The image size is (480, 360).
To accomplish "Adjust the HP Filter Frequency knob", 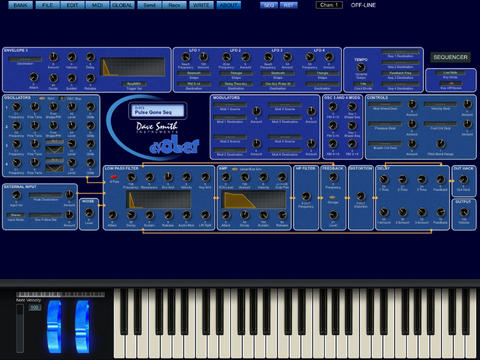I will click(x=306, y=196).
